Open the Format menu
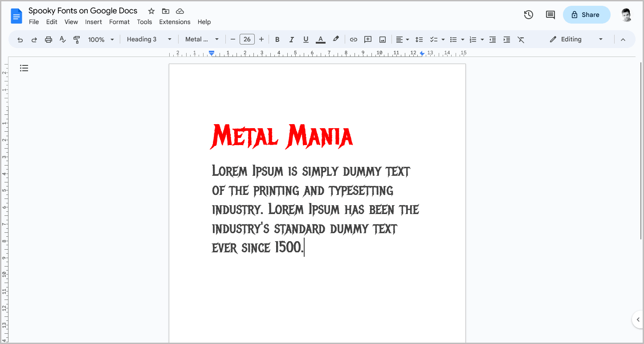Viewport: 644px width, 344px height. click(119, 21)
